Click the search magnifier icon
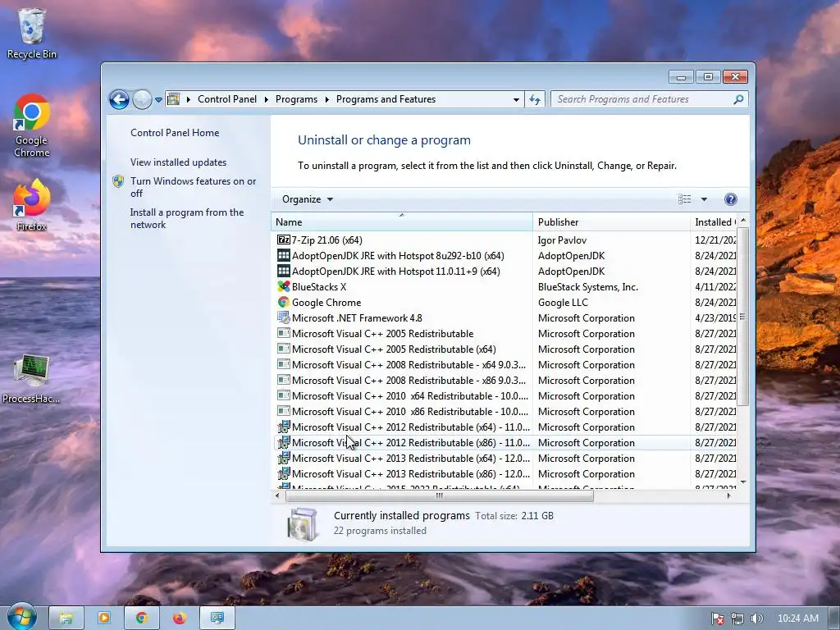840x630 pixels. (738, 99)
